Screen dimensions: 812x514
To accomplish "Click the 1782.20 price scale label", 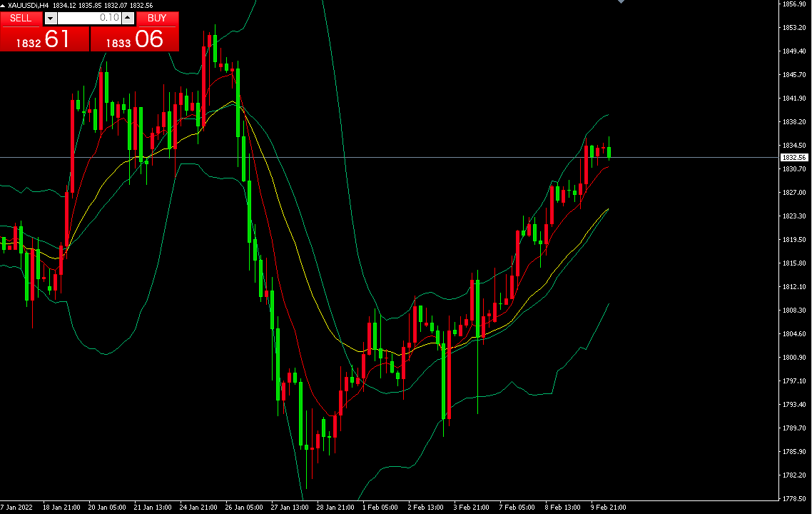I will [794, 475].
